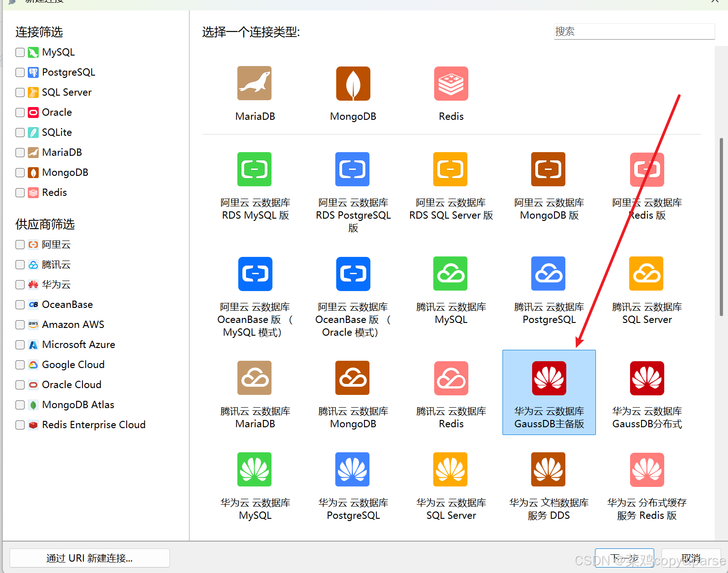Viewport: 728px width, 573px height.
Task: Click the connection list vertical scrollbar
Action: coord(721,227)
